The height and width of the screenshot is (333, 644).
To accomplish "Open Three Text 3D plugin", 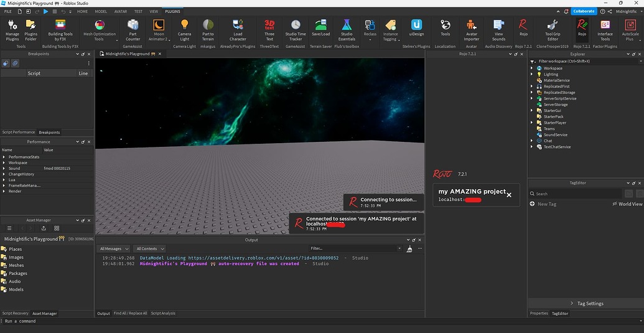I will pos(269,30).
